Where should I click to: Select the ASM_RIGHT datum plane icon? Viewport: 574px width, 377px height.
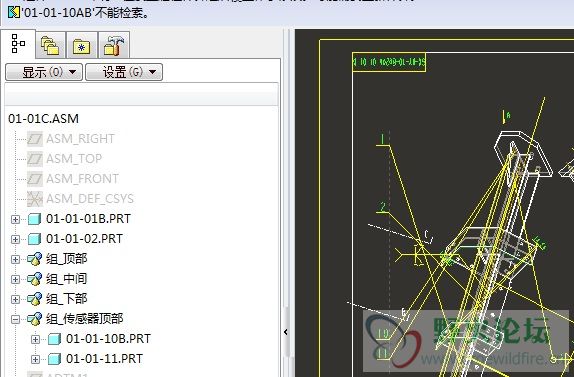[35, 139]
